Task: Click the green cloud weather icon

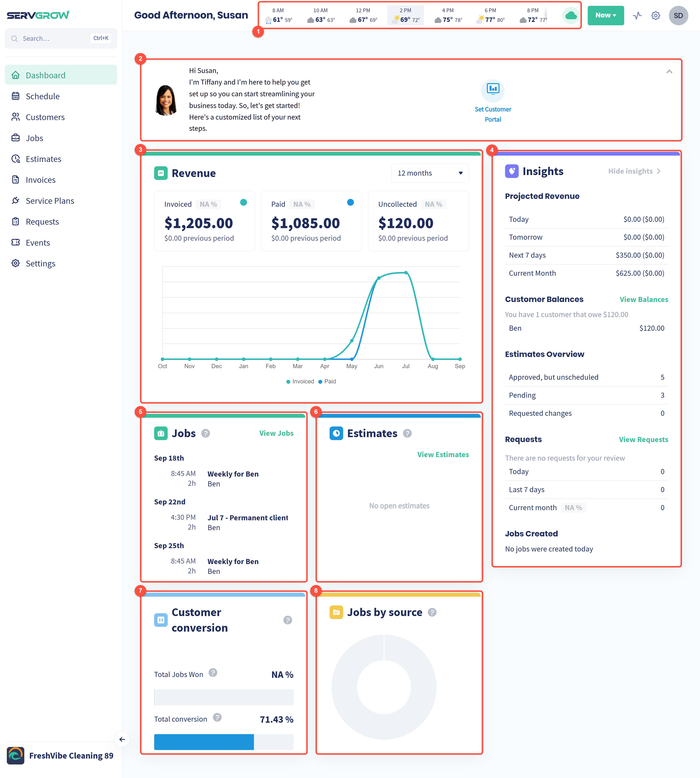Action: (571, 15)
